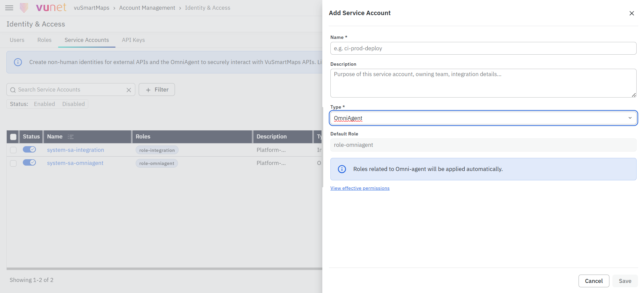
Task: Go to vuSmartMaps breadcrumb
Action: 91,8
